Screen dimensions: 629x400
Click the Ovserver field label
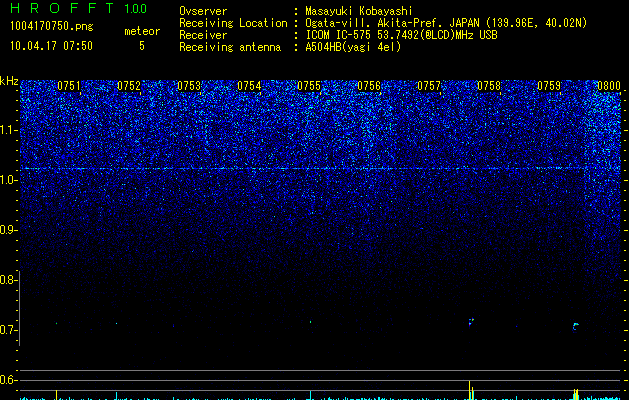pyautogui.click(x=203, y=11)
